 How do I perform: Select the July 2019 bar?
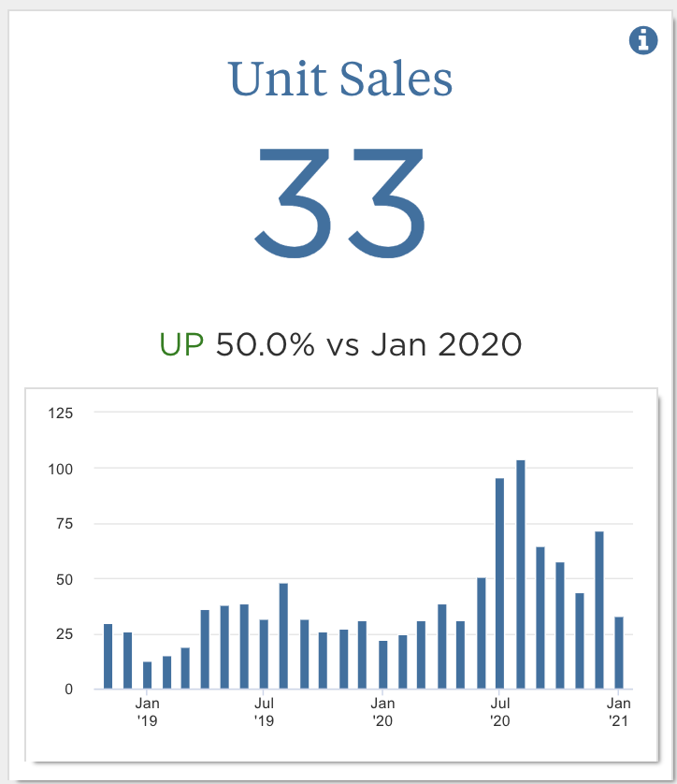[x=265, y=655]
